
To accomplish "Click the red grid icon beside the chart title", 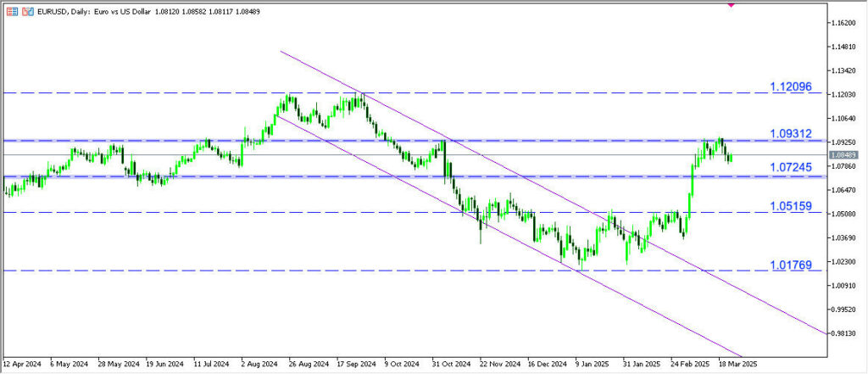I will (11, 13).
